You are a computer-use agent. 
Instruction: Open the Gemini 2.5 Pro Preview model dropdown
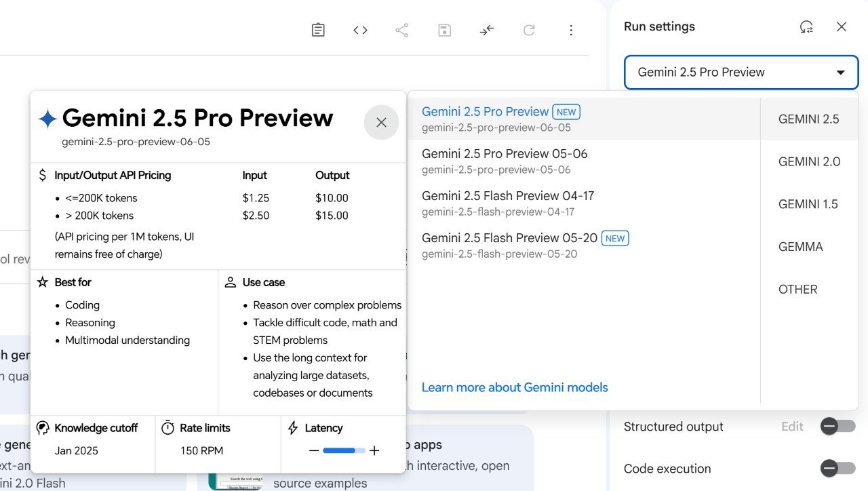coord(741,73)
